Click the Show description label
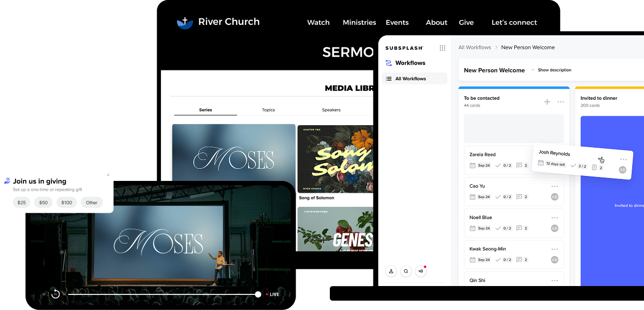Image resolution: width=644 pixels, height=310 pixels. tap(554, 70)
